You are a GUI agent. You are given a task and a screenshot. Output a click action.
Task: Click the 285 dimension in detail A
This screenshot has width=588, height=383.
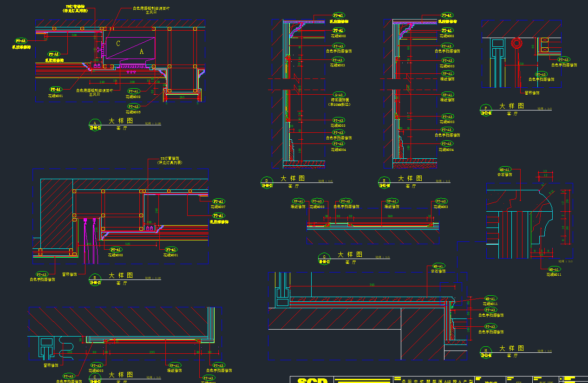coord(182,97)
